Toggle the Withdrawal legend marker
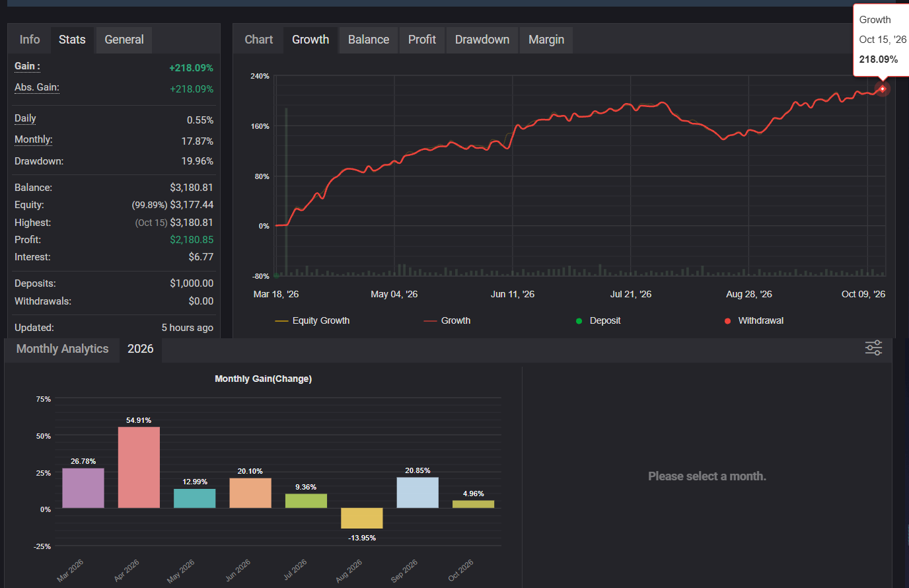 (x=754, y=320)
